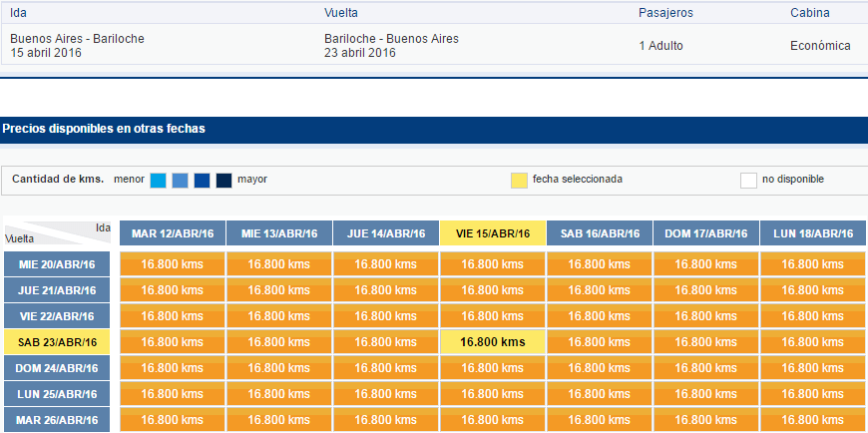Choose 16.800 kms for MAR 12 outbound, SAB 23 return
The height and width of the screenshot is (433, 868).
[173, 342]
